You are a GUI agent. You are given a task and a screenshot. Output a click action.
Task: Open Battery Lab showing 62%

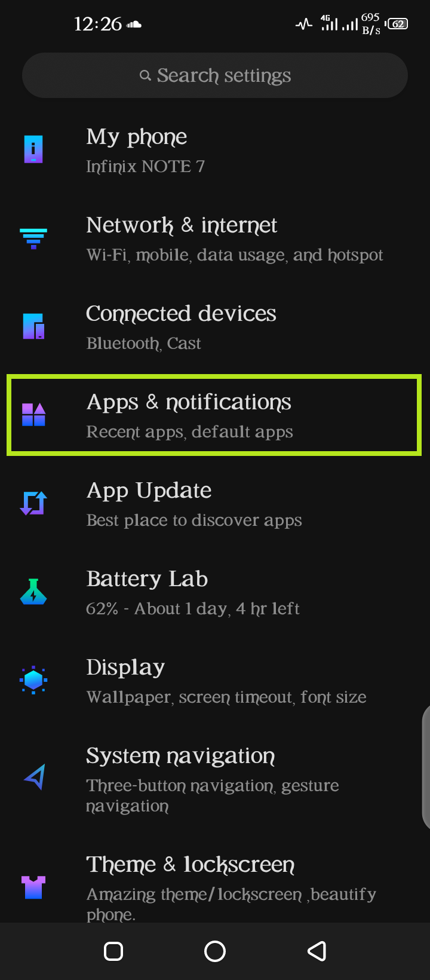pos(215,592)
